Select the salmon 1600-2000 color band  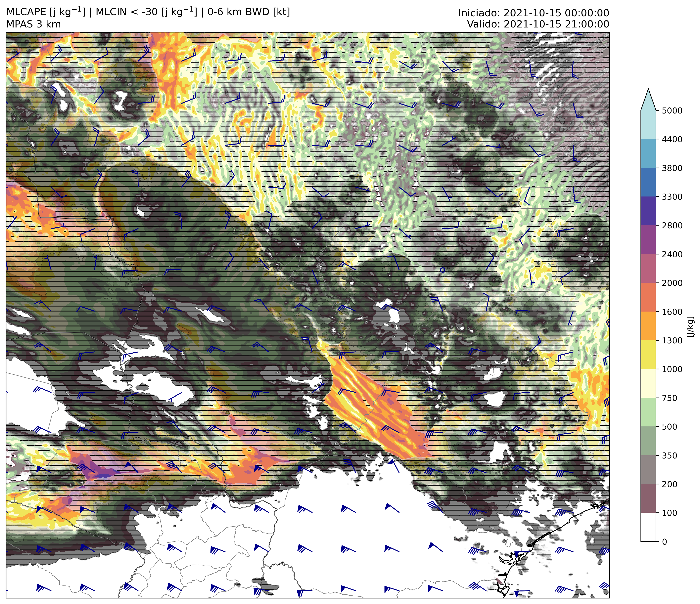pyautogui.click(x=648, y=297)
